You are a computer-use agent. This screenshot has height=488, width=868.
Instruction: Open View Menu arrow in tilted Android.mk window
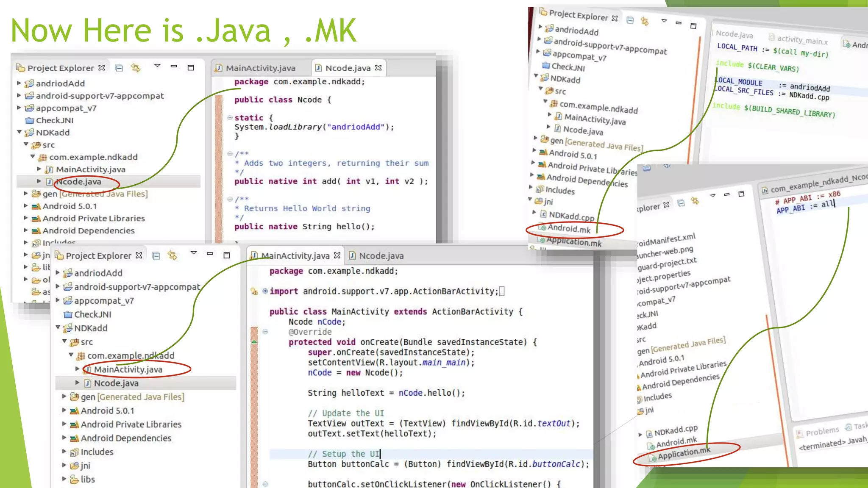click(664, 20)
